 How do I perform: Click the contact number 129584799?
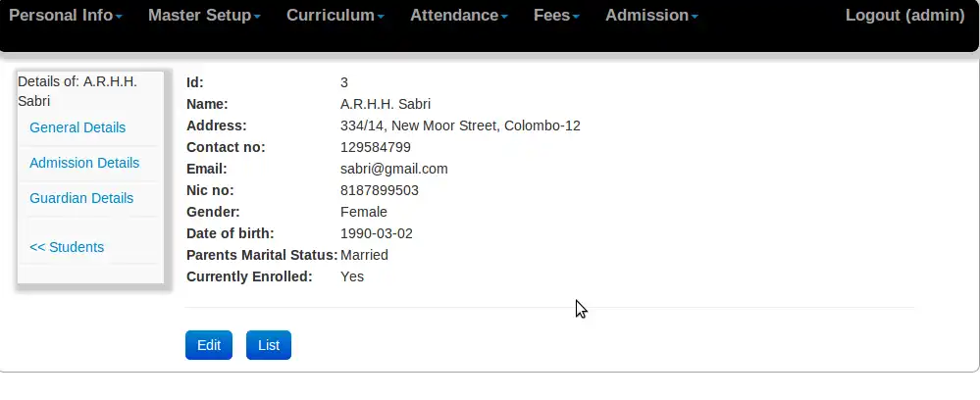pos(376,147)
